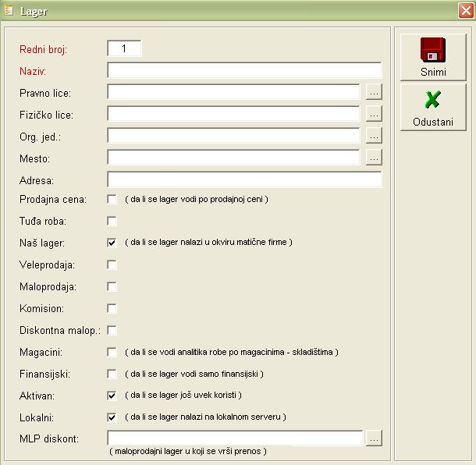Focus the Adresa input field
476x465 pixels.
tap(243, 179)
